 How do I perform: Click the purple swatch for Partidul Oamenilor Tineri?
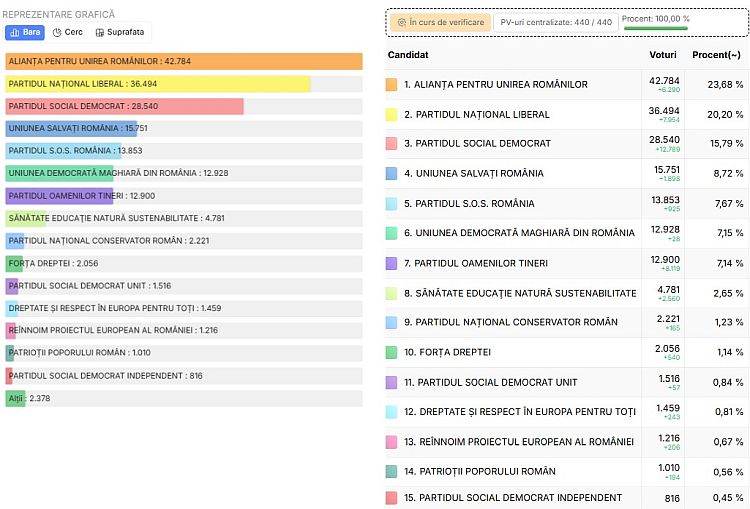391,263
